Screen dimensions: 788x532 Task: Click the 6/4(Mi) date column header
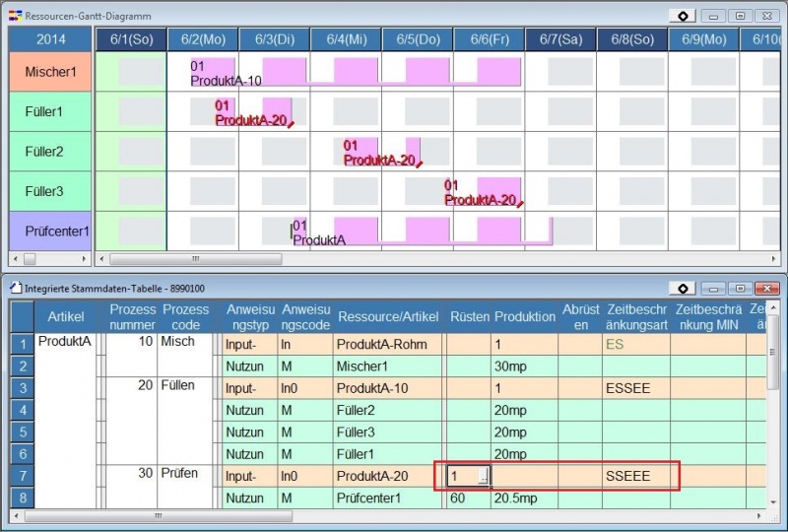coord(346,38)
